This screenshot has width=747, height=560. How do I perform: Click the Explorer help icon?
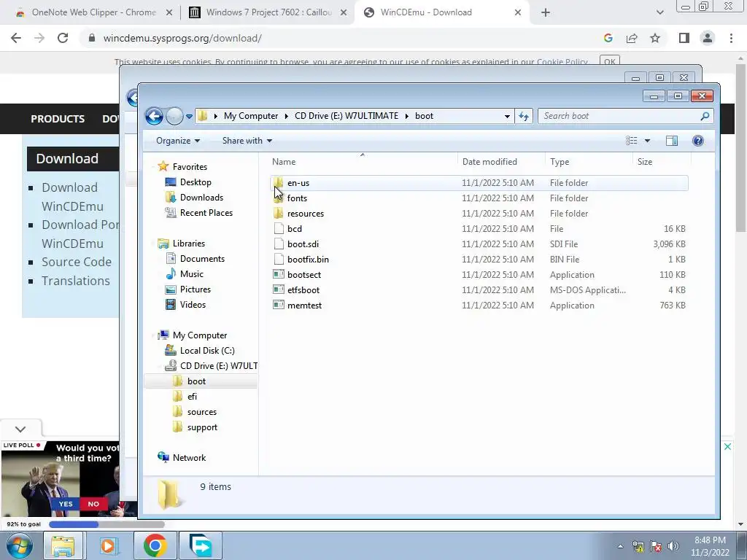(698, 141)
